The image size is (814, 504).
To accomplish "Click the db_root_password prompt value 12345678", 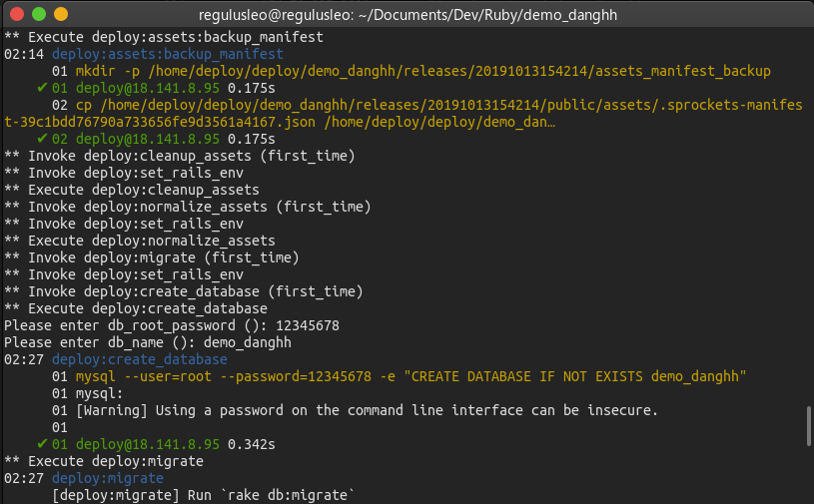I will point(308,325).
